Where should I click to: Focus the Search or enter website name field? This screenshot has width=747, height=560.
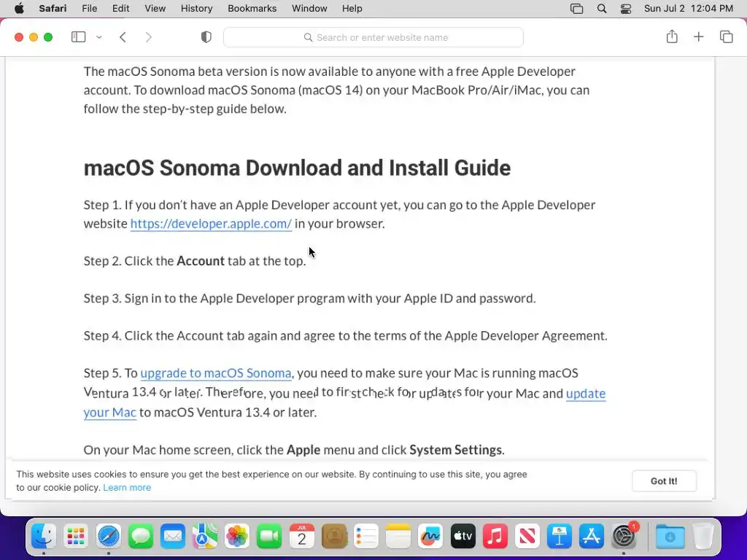[373, 37]
